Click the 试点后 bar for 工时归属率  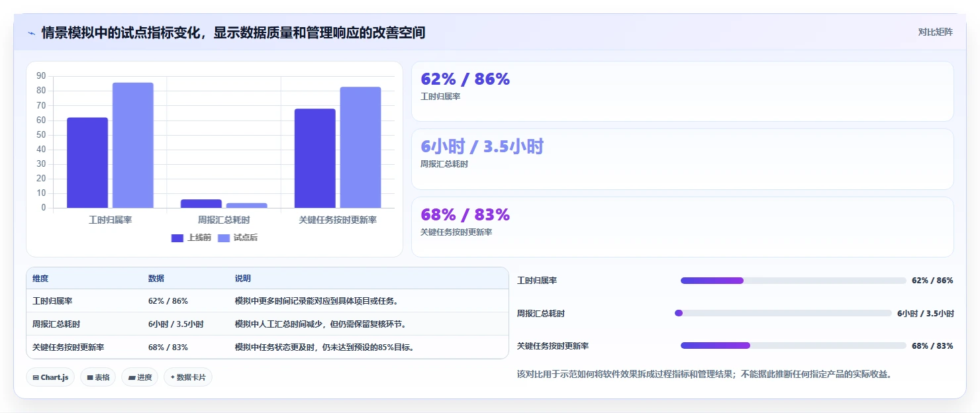[132, 146]
